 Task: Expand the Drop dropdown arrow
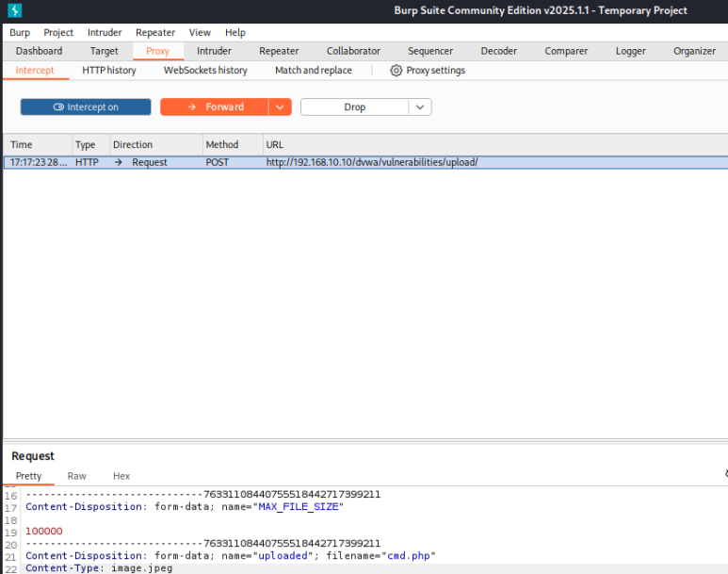tap(420, 107)
